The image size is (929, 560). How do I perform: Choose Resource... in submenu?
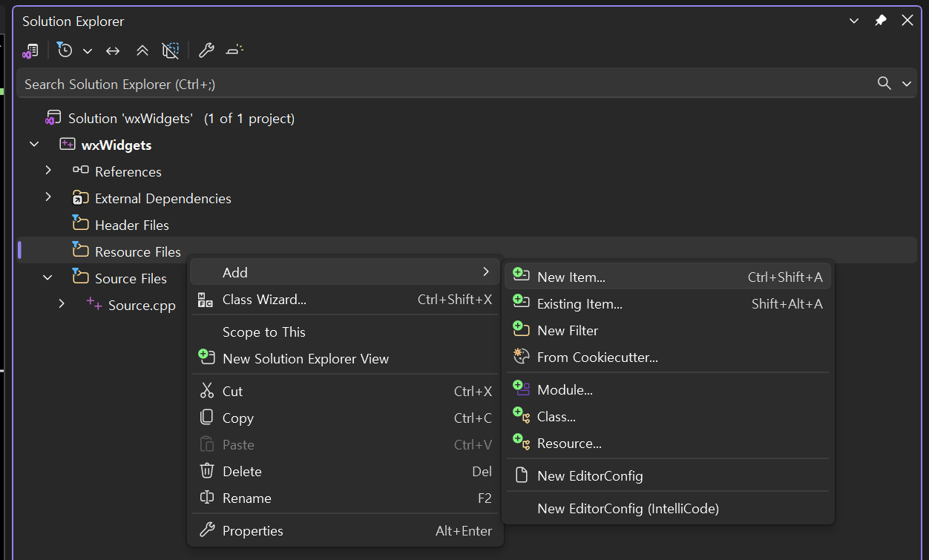point(668,443)
